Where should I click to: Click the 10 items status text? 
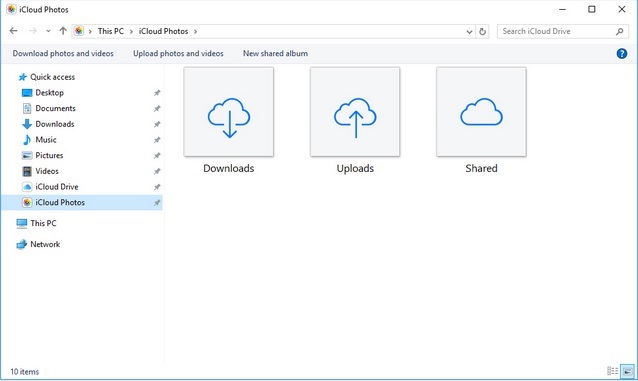click(x=24, y=372)
